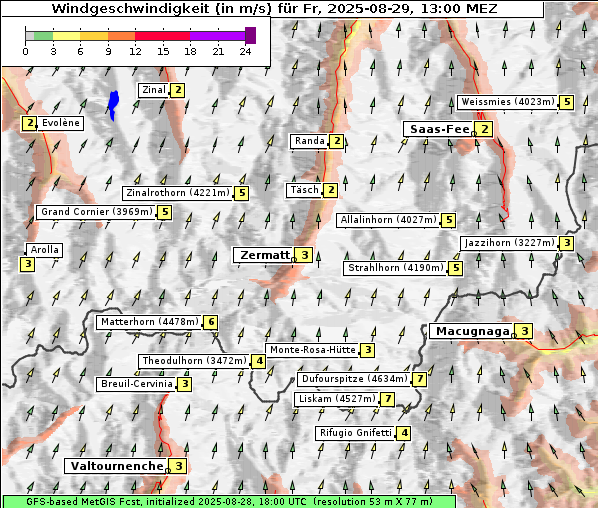Click the Weissmies (4023m) label
The width and height of the screenshot is (598, 508).
click(508, 102)
